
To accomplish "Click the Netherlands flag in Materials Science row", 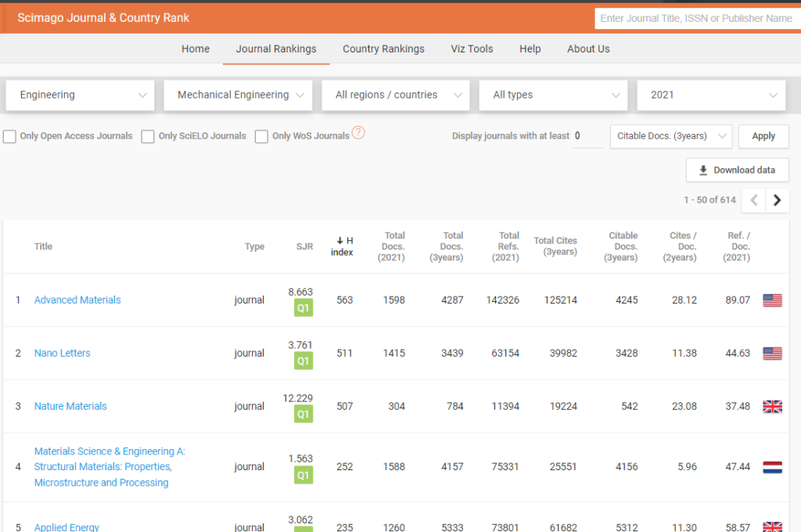I will point(772,467).
